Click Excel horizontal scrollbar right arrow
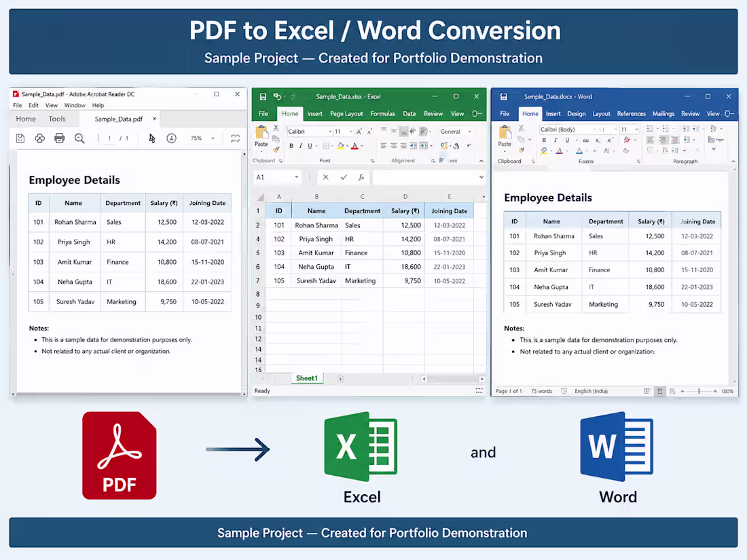The image size is (747, 560). [481, 379]
